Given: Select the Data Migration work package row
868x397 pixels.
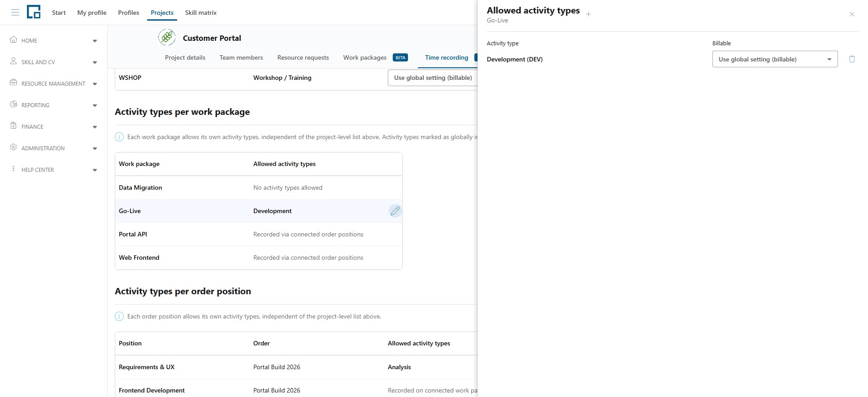Looking at the screenshot, I should coord(259,188).
